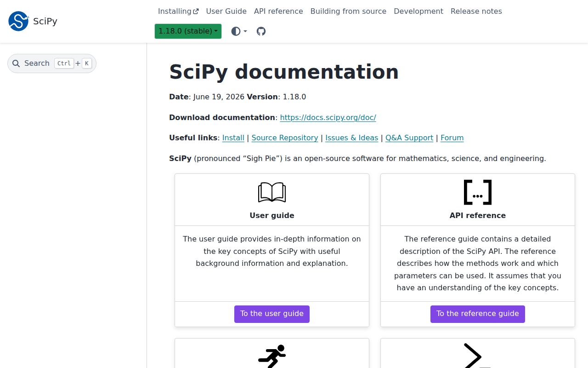Click the User guide card title

[x=272, y=215]
